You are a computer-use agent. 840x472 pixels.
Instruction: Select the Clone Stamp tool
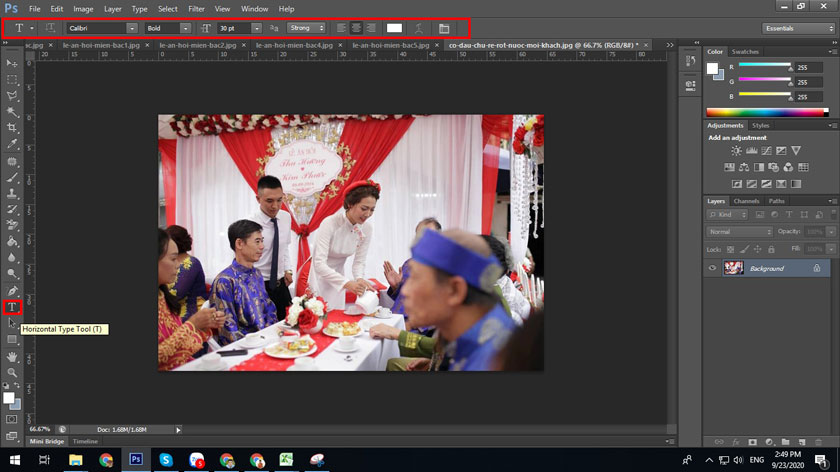click(x=12, y=193)
